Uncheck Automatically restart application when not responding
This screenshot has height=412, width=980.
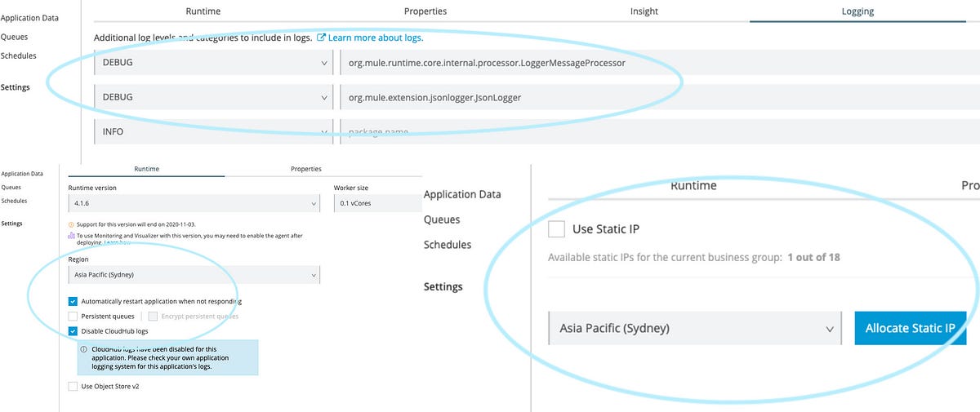[x=73, y=301]
